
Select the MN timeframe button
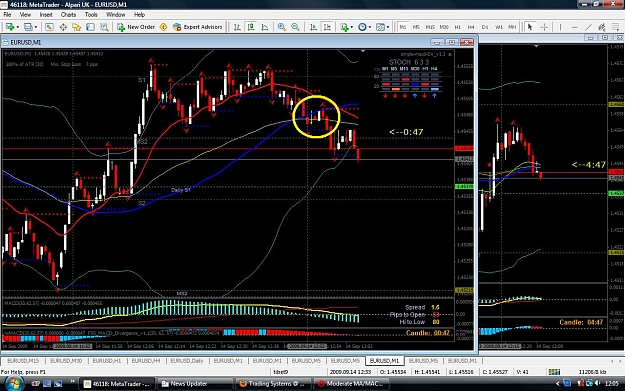coord(512,27)
